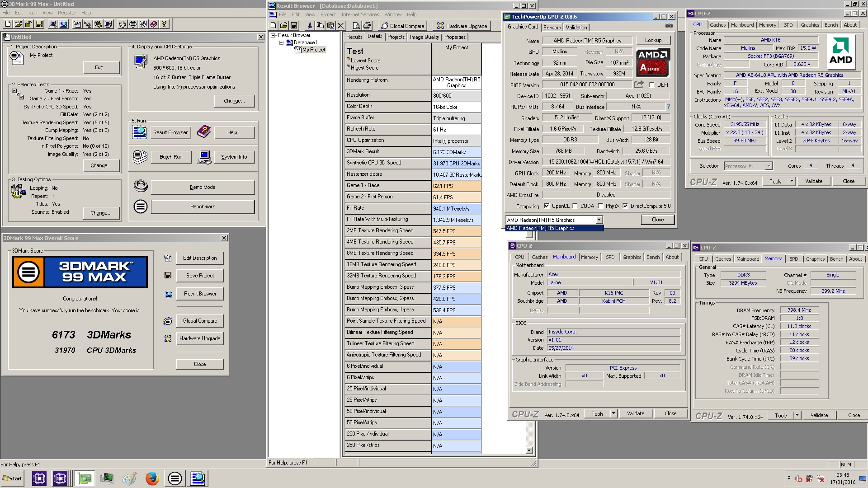868x488 pixels.
Task: Click Open folder icon in Result Browser toolbar
Action: click(x=283, y=26)
